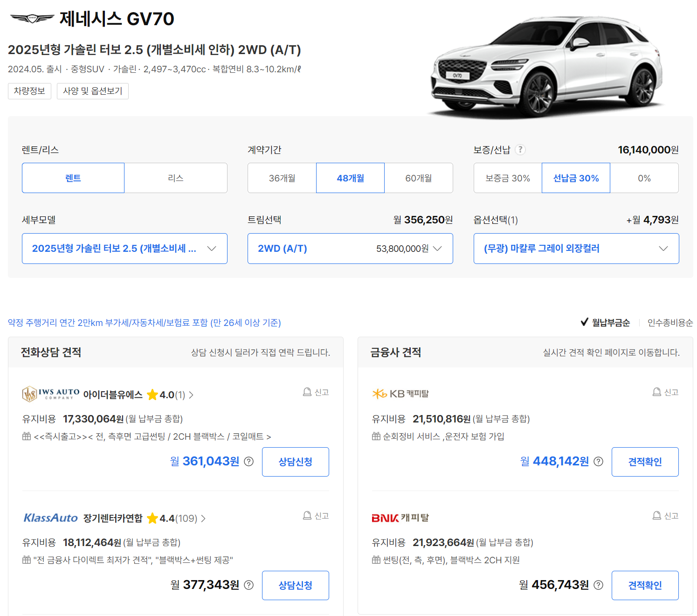Sort quotes by 월납부금순
Viewport: 697px width, 616px height.
(611, 323)
